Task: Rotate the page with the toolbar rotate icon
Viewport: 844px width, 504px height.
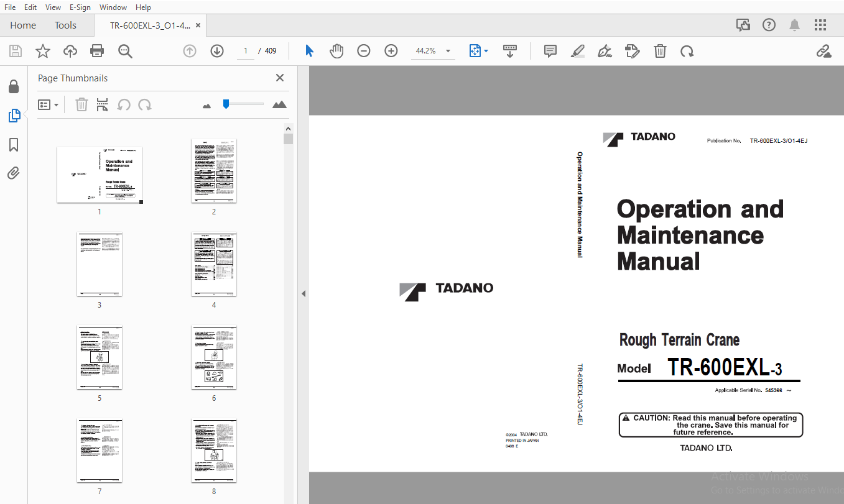Action: [687, 51]
